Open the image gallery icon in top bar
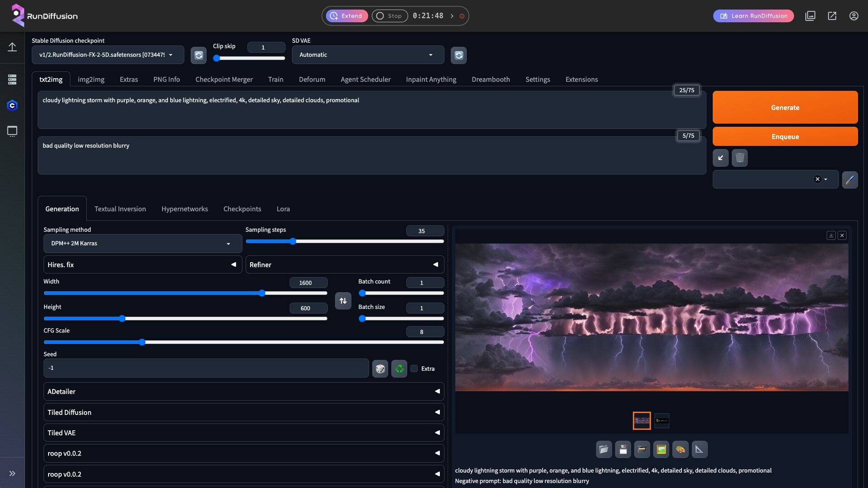 click(x=810, y=16)
